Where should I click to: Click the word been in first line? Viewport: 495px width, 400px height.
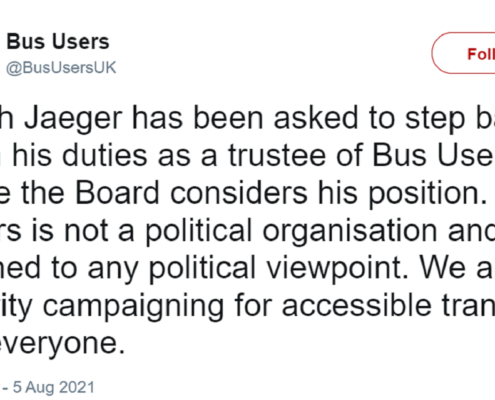(228, 118)
